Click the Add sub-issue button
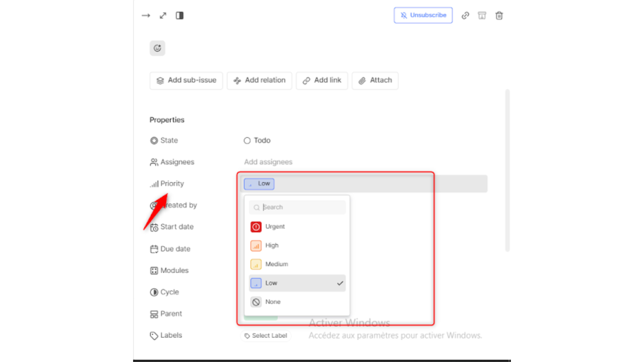The width and height of the screenshot is (644, 362). (186, 80)
